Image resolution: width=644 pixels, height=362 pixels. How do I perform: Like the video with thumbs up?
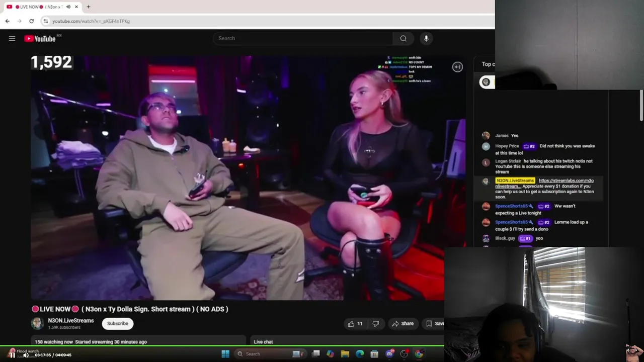tap(355, 324)
